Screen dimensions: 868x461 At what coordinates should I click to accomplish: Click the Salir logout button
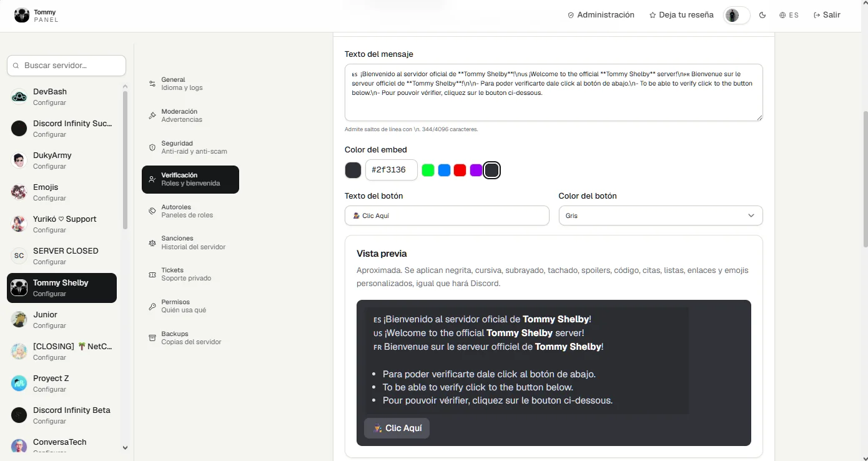827,15
